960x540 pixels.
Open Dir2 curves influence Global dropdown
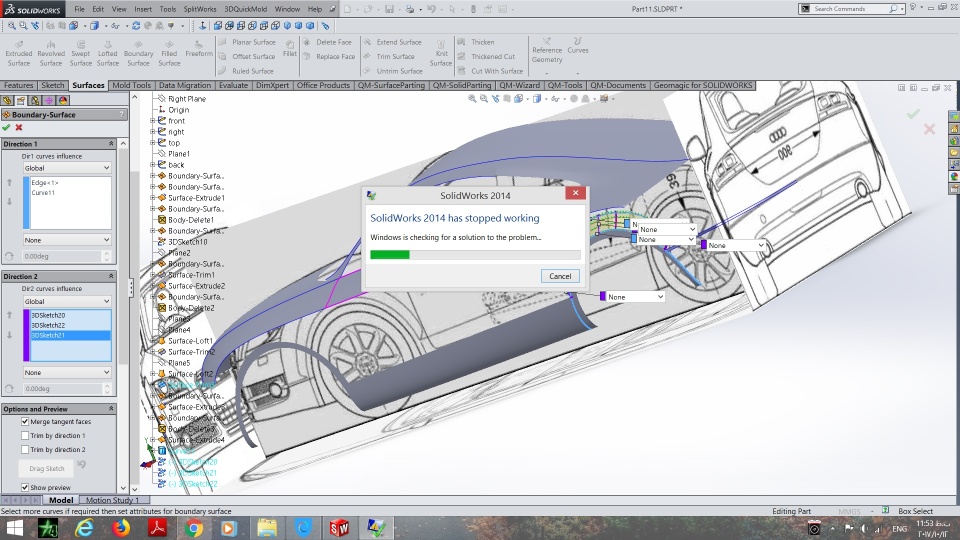[67, 301]
